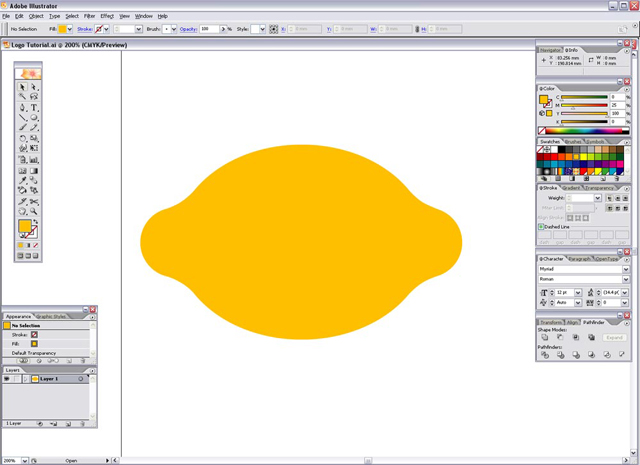Click the target circle of Layer 1
The width and height of the screenshot is (640, 465).
coord(81,379)
